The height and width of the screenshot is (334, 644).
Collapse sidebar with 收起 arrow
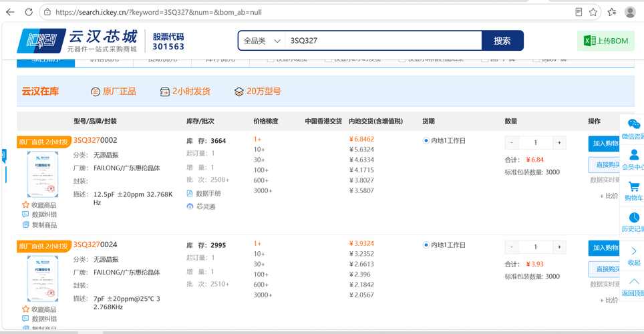(x=634, y=256)
